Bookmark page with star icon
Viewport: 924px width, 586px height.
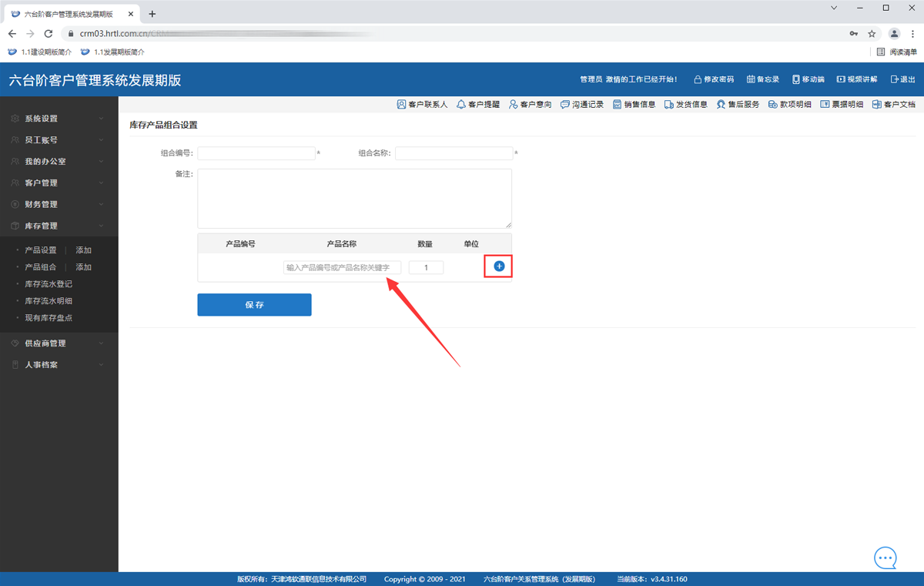pyautogui.click(x=872, y=34)
